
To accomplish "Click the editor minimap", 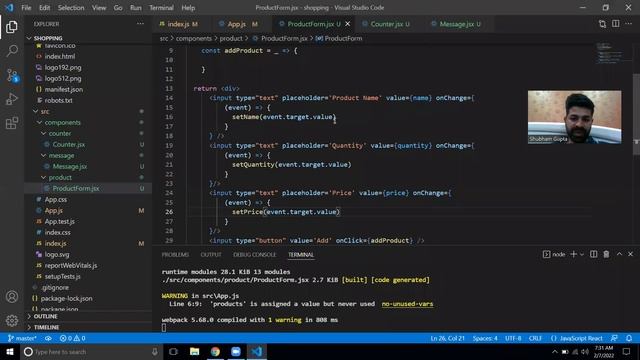I will 611,53.
